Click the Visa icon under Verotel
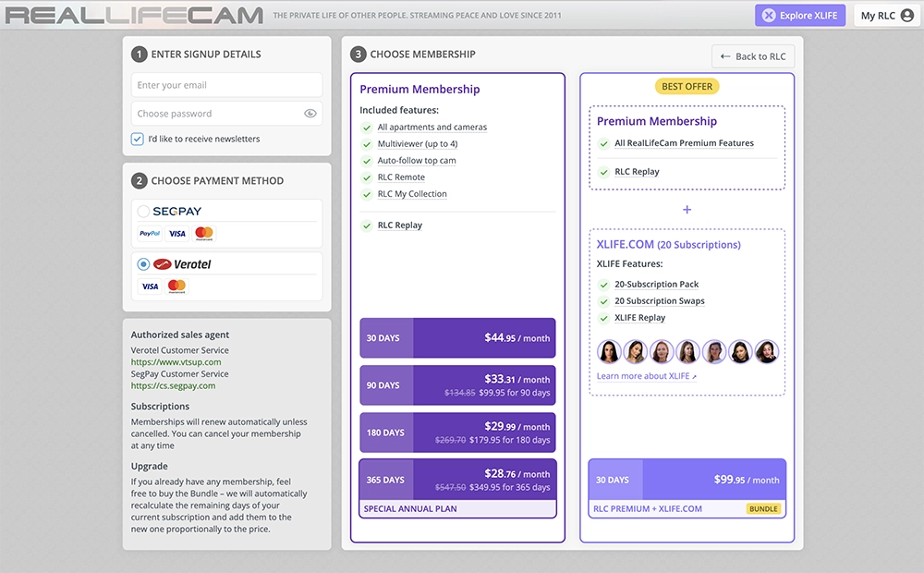Viewport: 924px width, 573px height. [150, 286]
